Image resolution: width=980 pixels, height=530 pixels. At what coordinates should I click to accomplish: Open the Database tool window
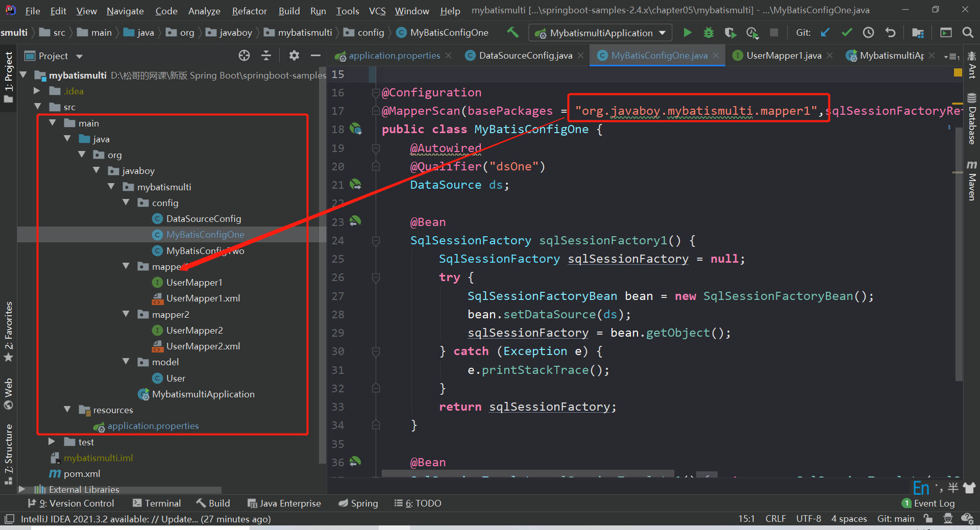[x=972, y=119]
